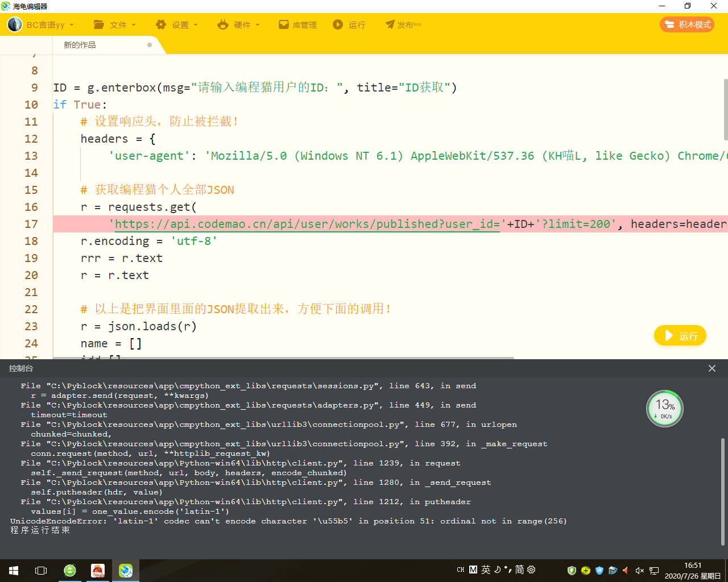Open the 文件 (File) menu

(115, 25)
